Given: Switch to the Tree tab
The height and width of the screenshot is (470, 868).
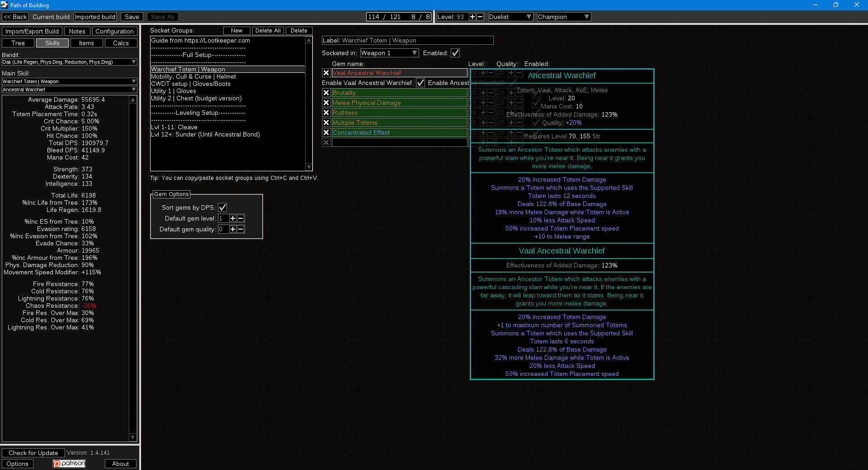Looking at the screenshot, I should (18, 43).
